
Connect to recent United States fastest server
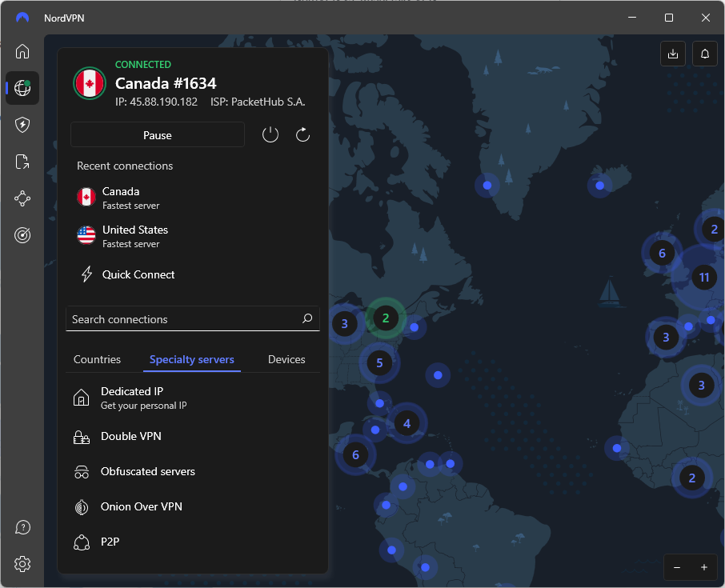pyautogui.click(x=193, y=236)
